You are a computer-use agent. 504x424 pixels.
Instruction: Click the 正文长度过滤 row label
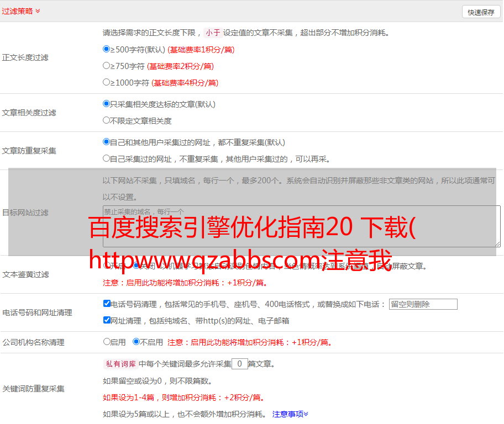[x=25, y=57]
